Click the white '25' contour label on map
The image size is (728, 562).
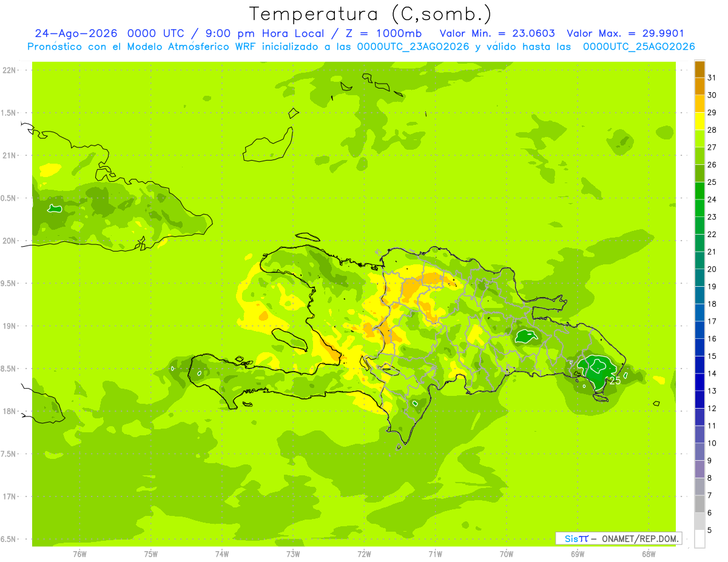615,381
